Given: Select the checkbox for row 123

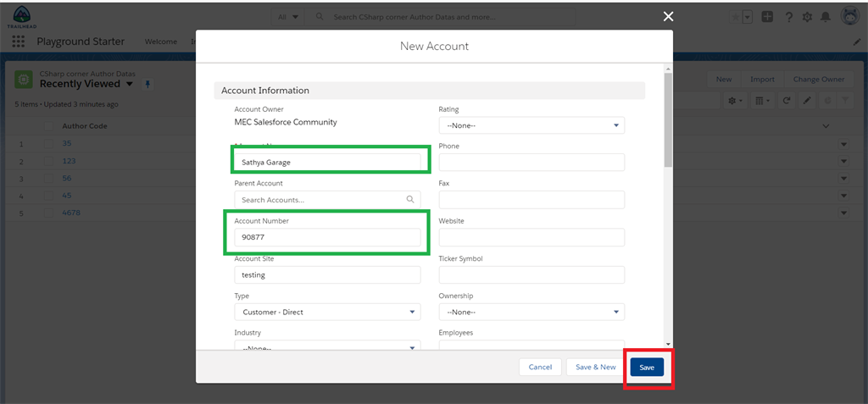Looking at the screenshot, I should coord(48,161).
